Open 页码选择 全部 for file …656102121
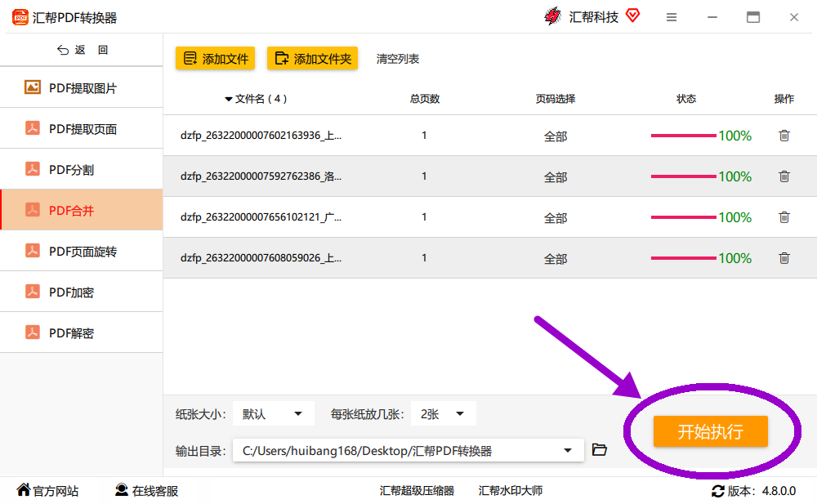Viewport: 817px width, 504px height. 556,218
